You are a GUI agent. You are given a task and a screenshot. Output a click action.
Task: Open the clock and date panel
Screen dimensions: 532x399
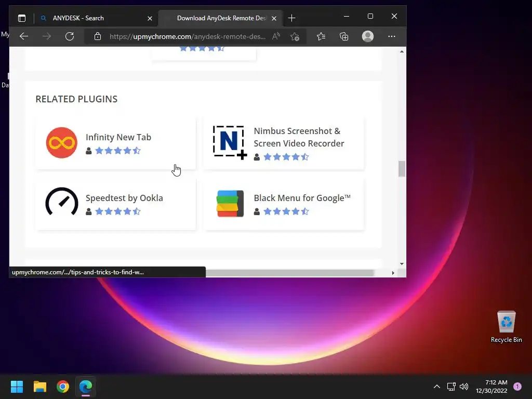[491, 387]
